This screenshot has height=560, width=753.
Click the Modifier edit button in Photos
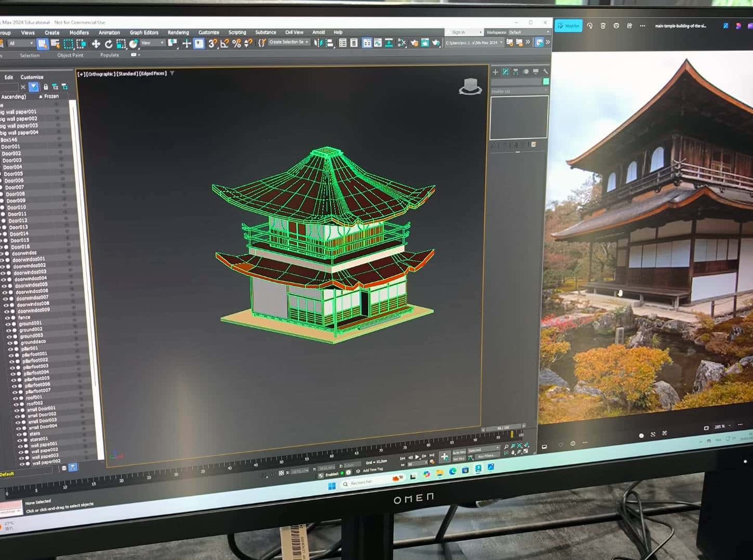568,25
